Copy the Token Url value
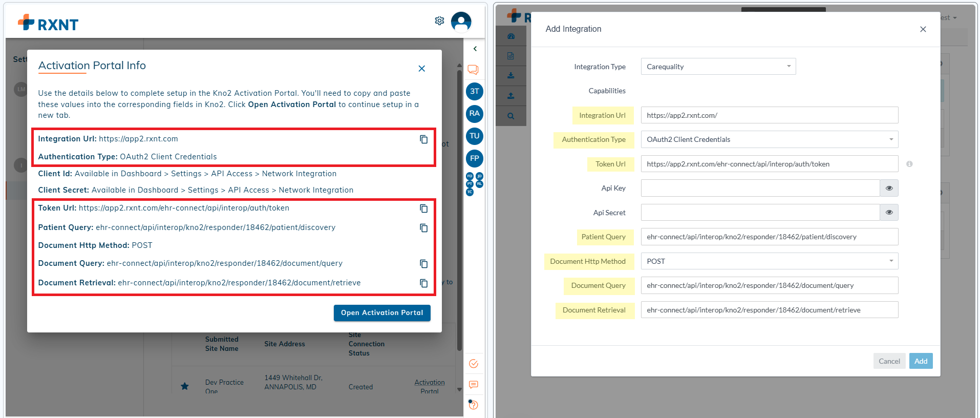This screenshot has width=980, height=418. (423, 208)
